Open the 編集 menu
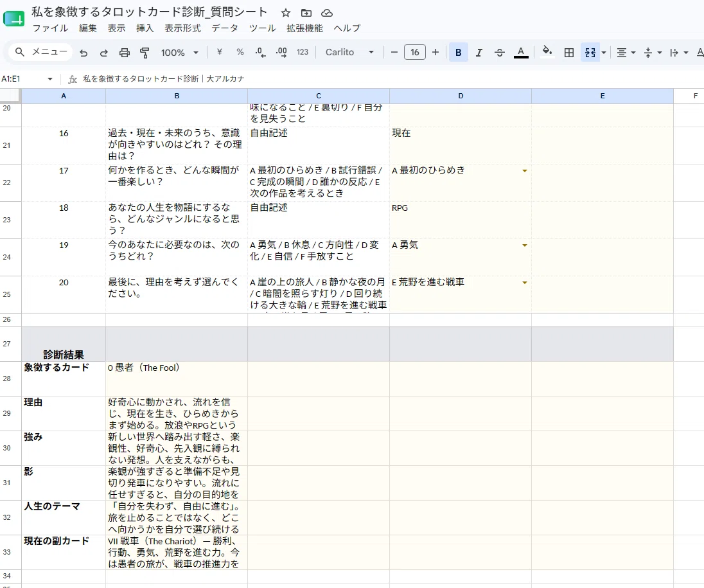The height and width of the screenshot is (588, 704). 88,28
